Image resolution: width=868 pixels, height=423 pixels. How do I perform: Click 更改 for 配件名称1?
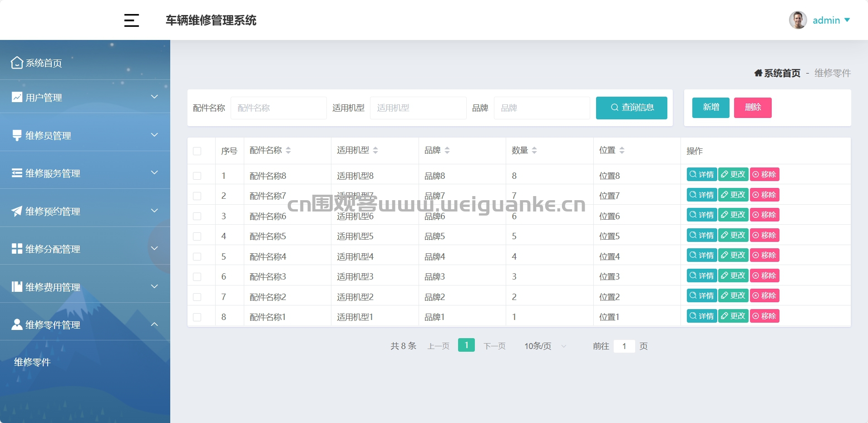click(733, 316)
